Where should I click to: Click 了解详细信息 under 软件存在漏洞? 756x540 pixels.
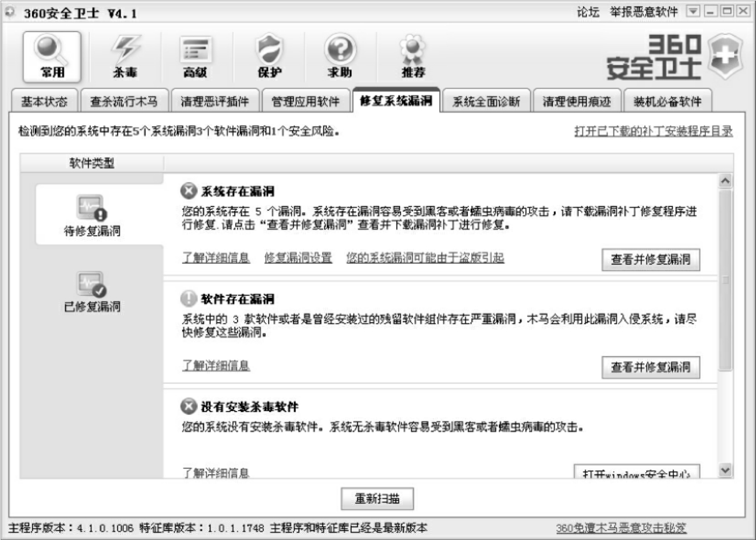216,366
